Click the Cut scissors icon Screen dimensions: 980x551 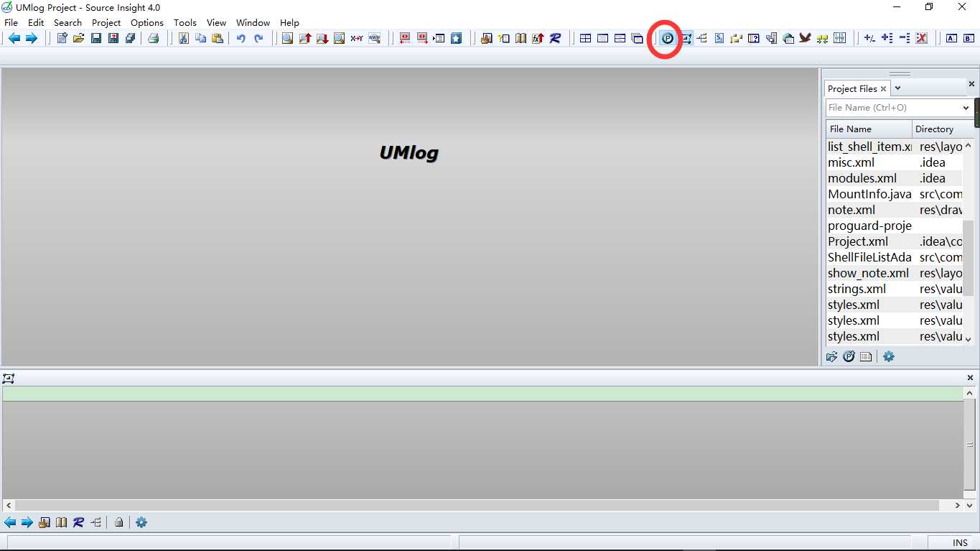(183, 38)
